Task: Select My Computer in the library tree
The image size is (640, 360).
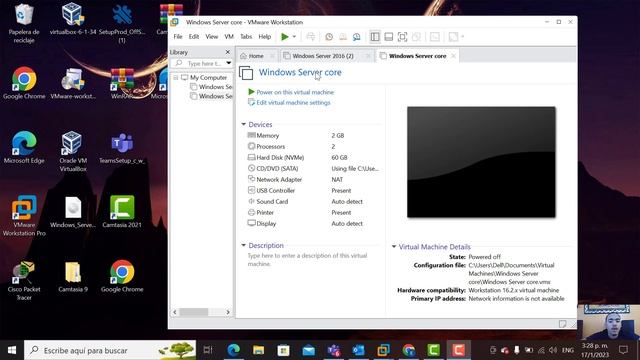Action: point(208,78)
